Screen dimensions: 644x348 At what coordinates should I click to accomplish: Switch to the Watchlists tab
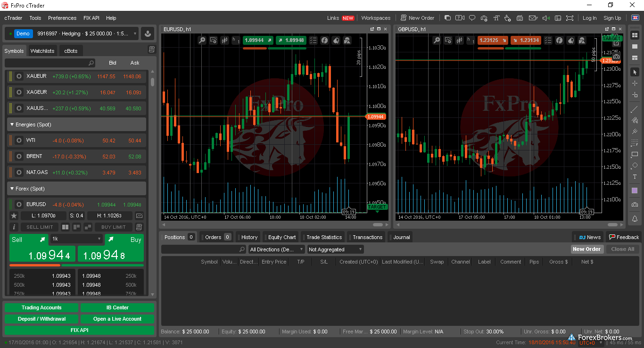(42, 51)
